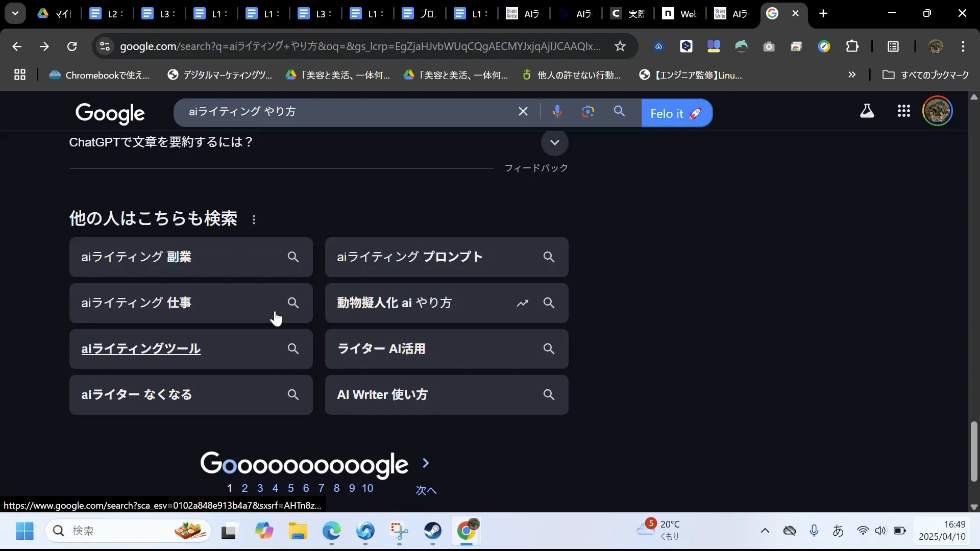Click the 次へ next page link

tap(426, 490)
